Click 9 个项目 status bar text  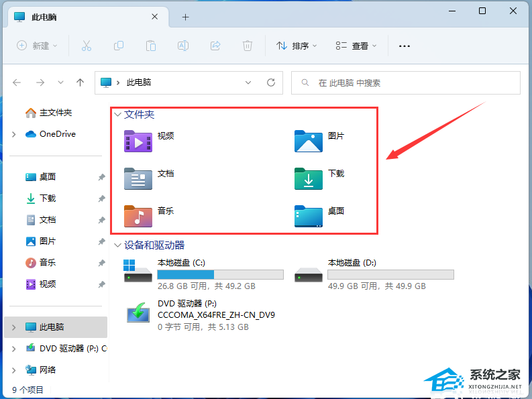point(28,390)
